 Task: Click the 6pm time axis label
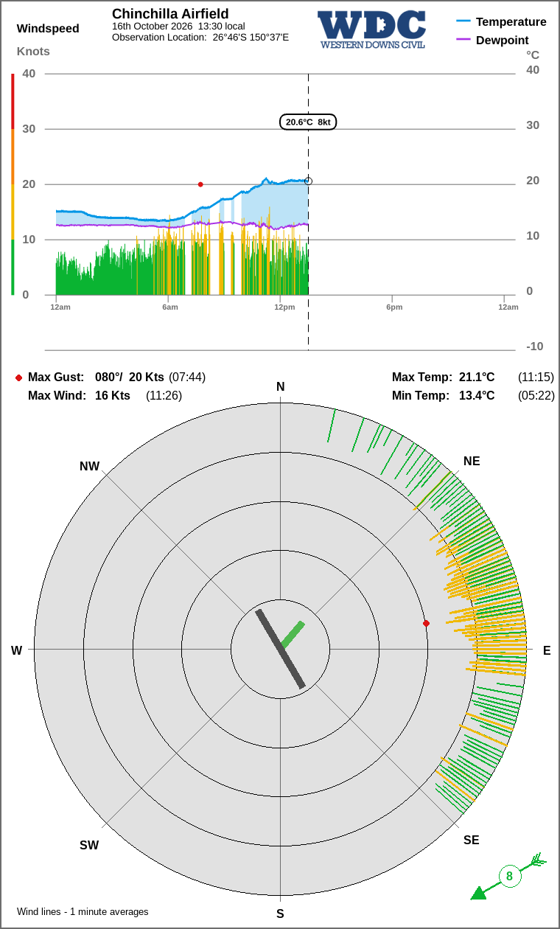[x=394, y=307]
